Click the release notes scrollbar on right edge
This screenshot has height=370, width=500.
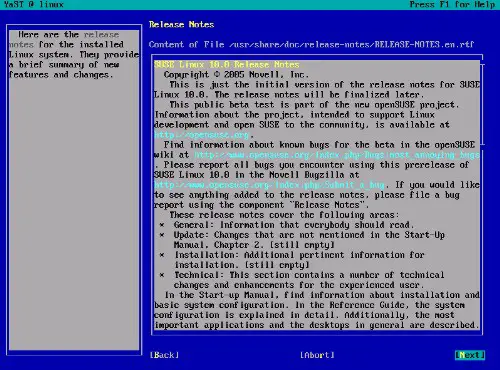[x=482, y=105]
